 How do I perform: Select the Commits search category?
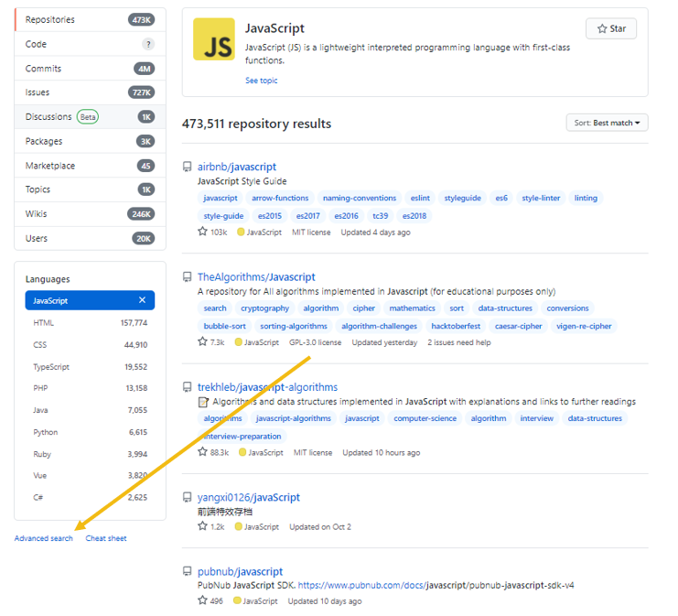point(43,69)
